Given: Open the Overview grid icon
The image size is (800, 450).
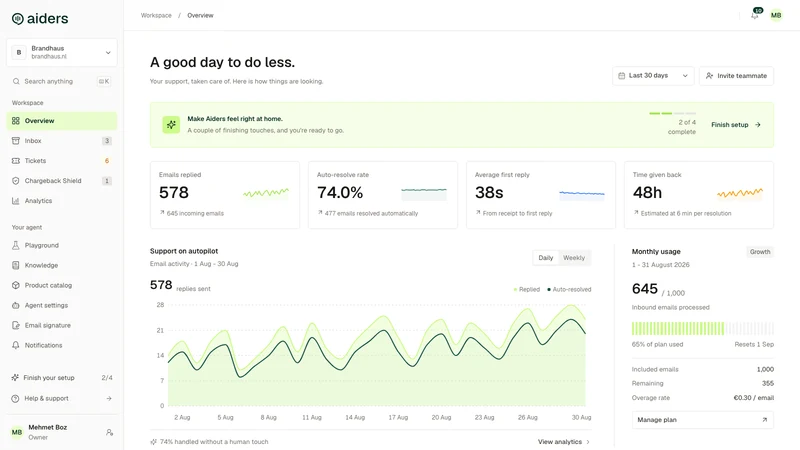Looking at the screenshot, I should click(16, 121).
